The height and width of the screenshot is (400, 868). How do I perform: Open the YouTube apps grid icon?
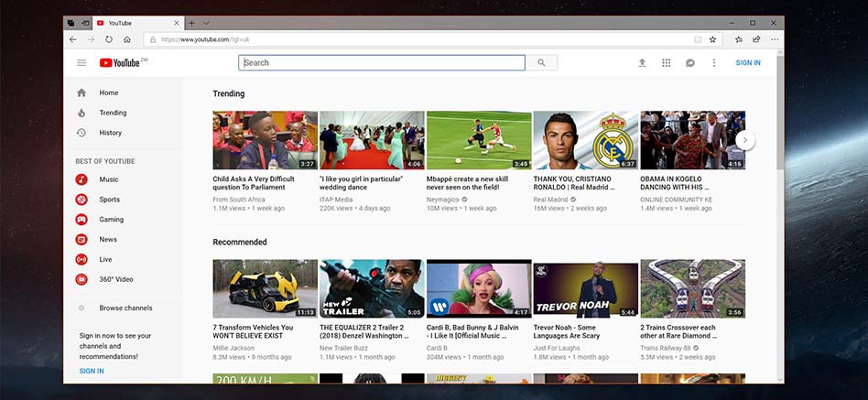(666, 63)
